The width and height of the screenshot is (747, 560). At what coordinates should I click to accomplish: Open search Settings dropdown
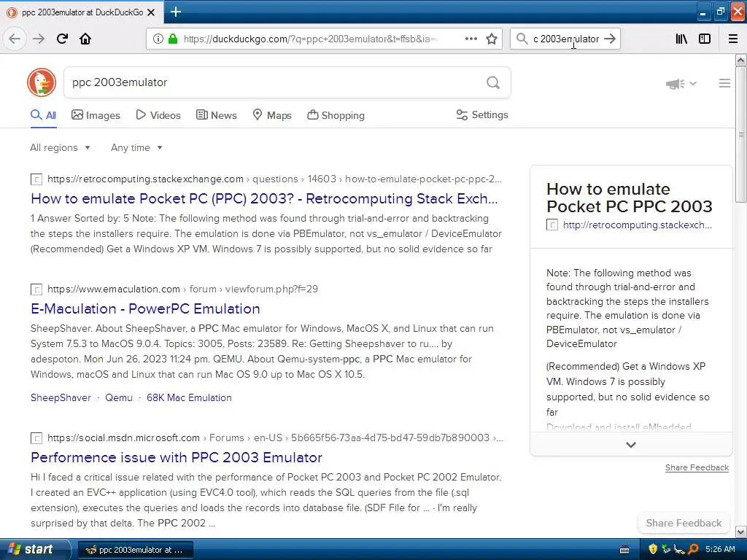(482, 114)
